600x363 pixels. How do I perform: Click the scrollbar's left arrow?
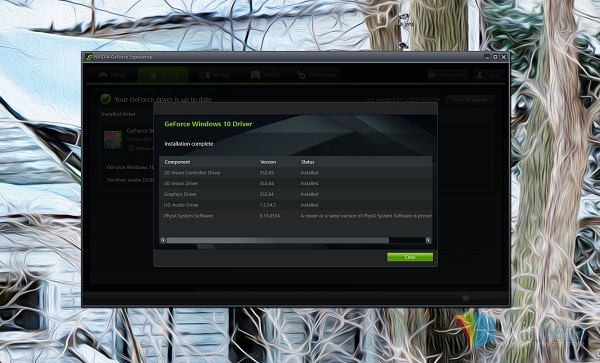point(163,240)
